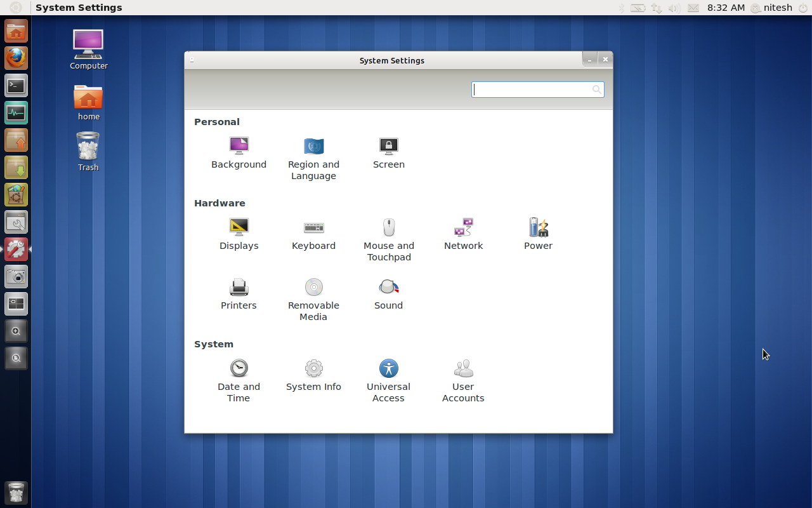Click the clock in the top panel
The image size is (812, 508).
click(x=726, y=8)
